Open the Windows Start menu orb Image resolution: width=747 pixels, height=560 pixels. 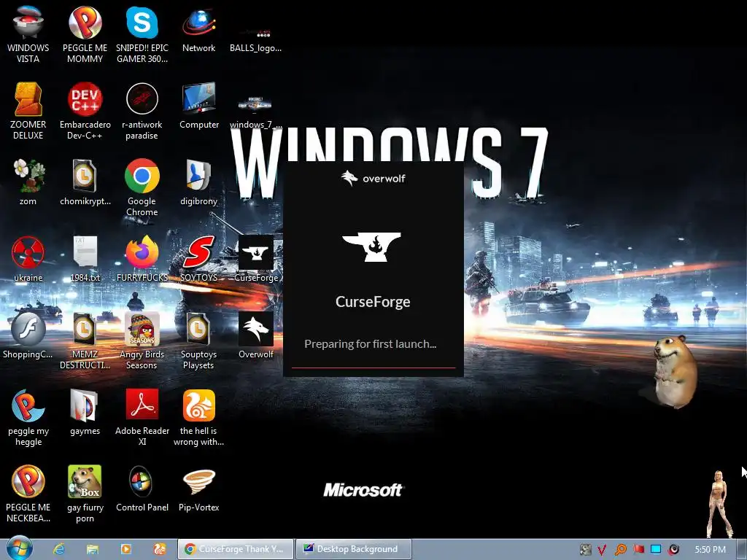click(x=20, y=548)
